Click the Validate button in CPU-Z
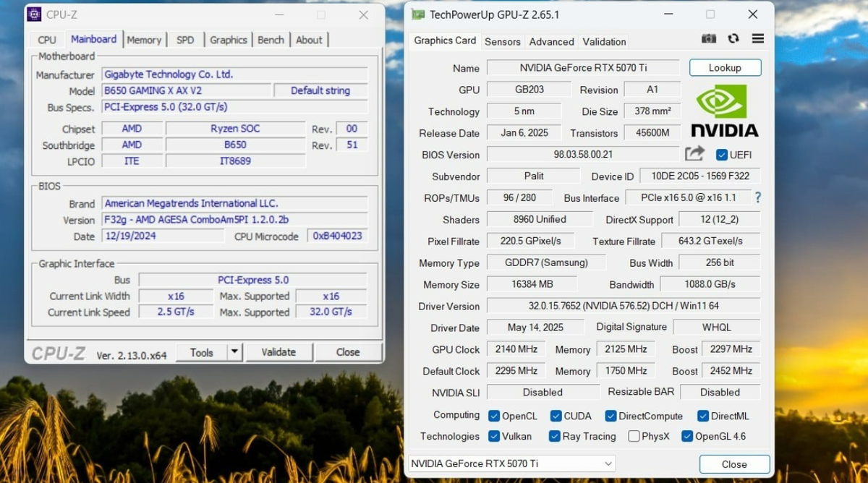The image size is (868, 483). [x=278, y=352]
